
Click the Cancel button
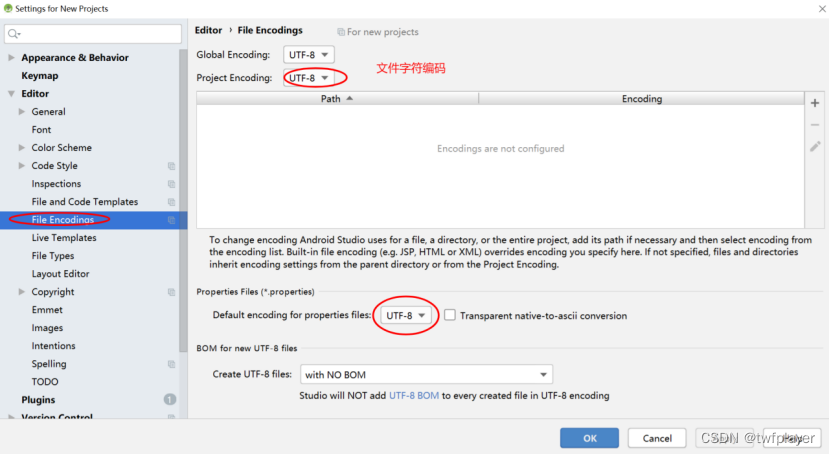(x=657, y=438)
